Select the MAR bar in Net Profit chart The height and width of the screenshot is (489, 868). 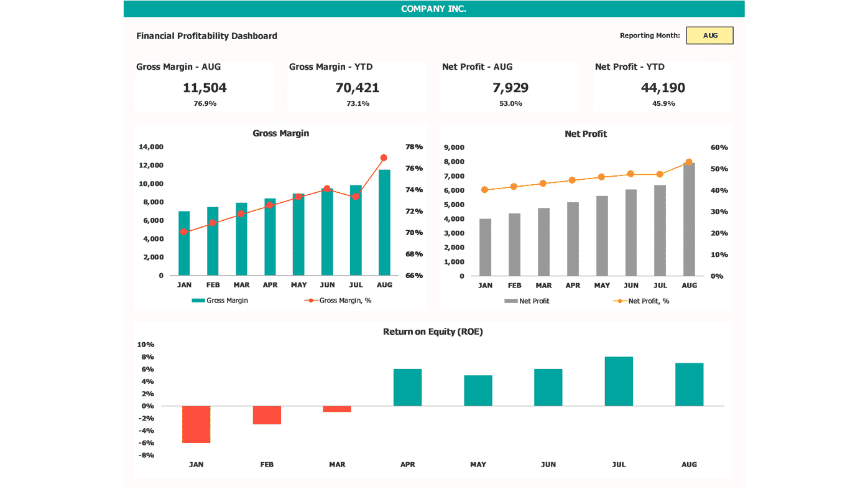pyautogui.click(x=543, y=242)
